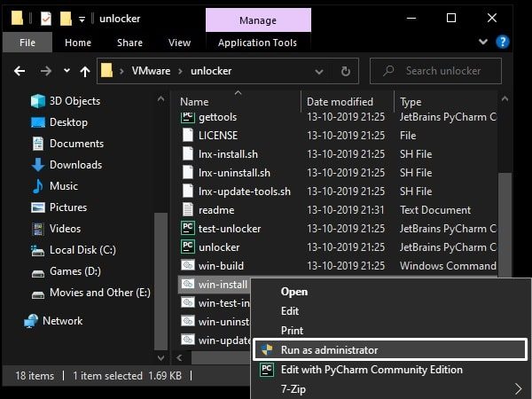Open the Application Tools tab
532x399 pixels.
coord(257,43)
